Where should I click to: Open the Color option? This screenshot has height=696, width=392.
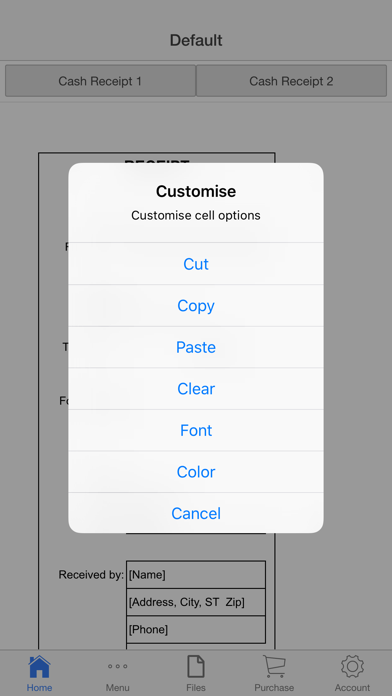[x=196, y=472]
